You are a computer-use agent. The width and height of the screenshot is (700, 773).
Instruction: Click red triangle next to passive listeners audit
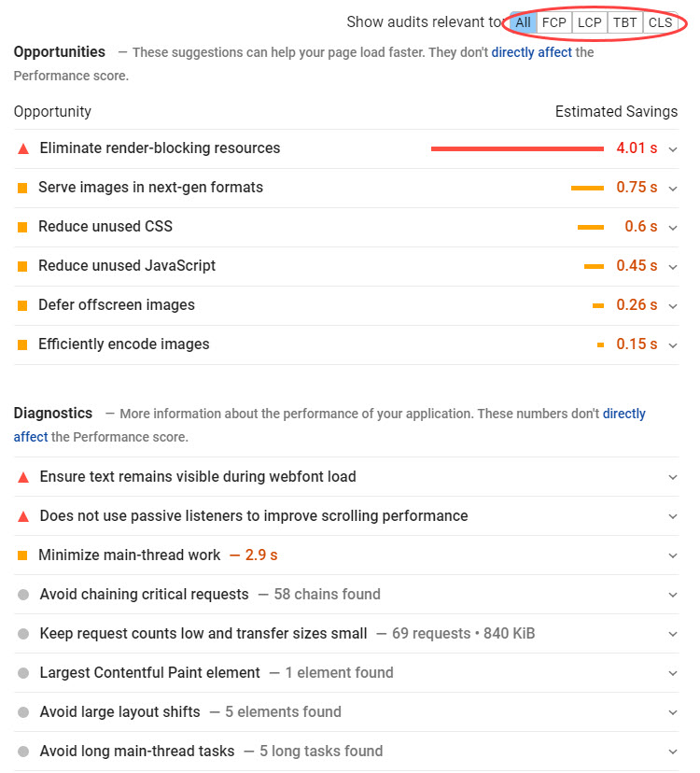tap(23, 516)
